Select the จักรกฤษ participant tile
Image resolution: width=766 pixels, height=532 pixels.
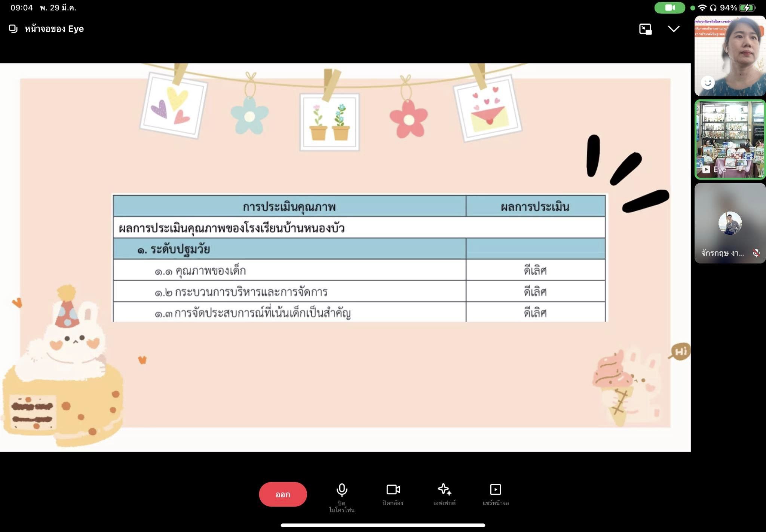tap(730, 223)
